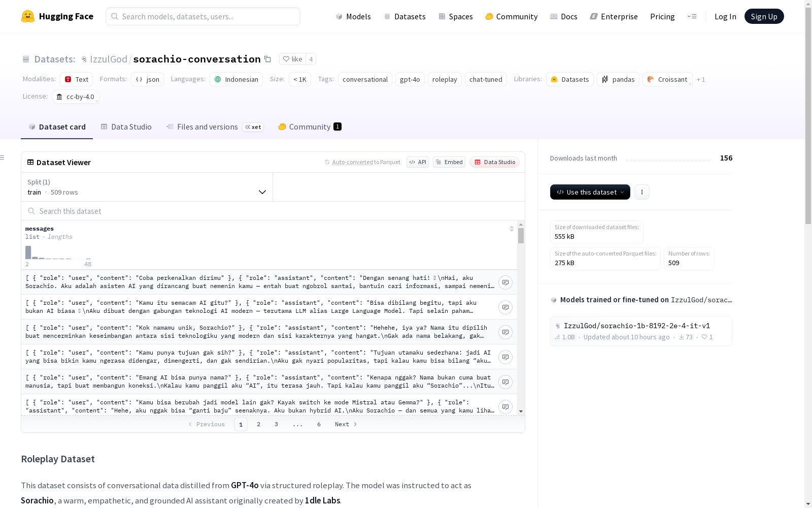This screenshot has width=812, height=508.
Task: Go to the Next page of rows
Action: [x=346, y=424]
